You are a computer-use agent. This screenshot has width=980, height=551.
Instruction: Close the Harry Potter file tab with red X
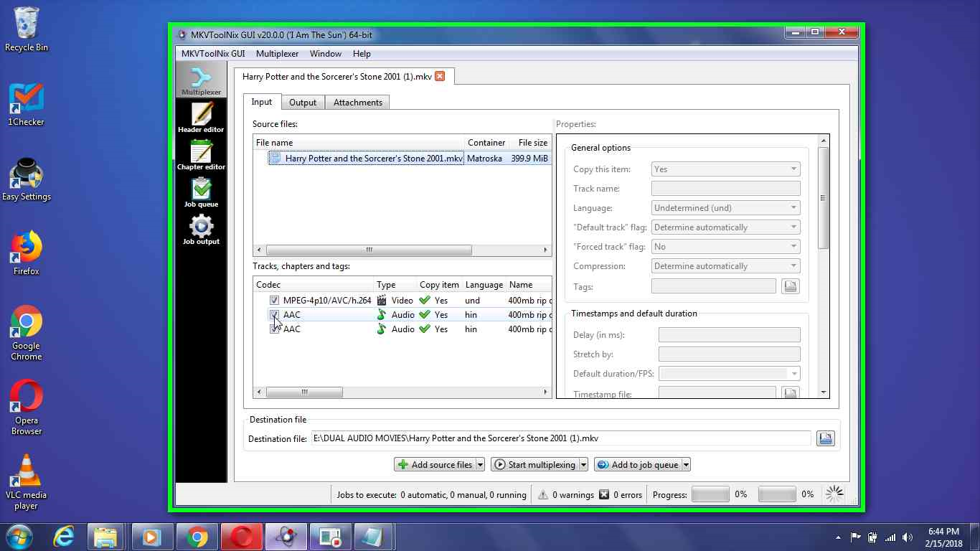click(440, 76)
